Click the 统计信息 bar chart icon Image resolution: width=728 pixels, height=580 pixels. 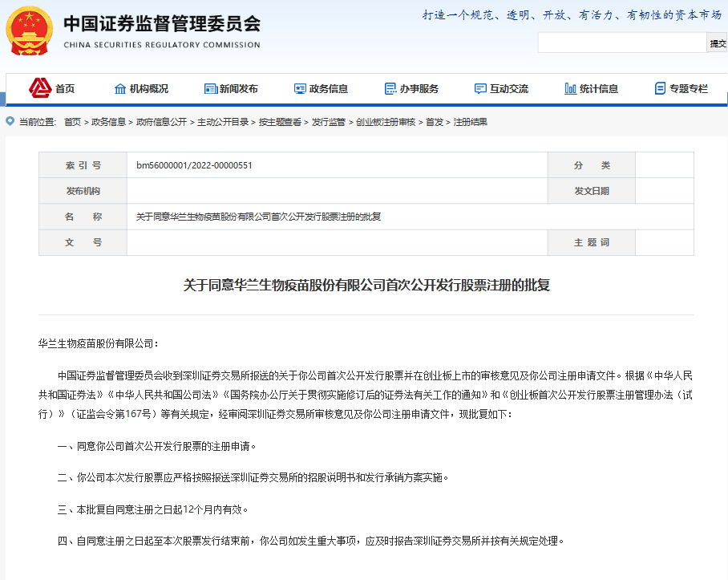[x=570, y=88]
